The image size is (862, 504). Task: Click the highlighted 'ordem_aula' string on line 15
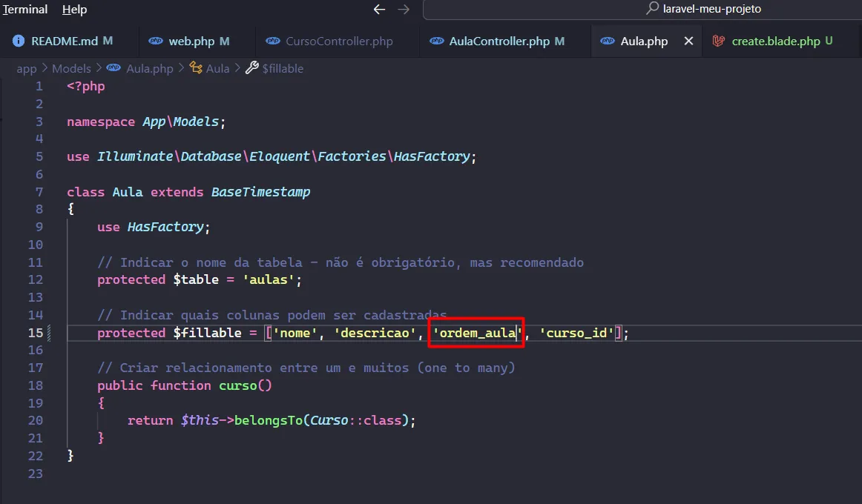[476, 333]
